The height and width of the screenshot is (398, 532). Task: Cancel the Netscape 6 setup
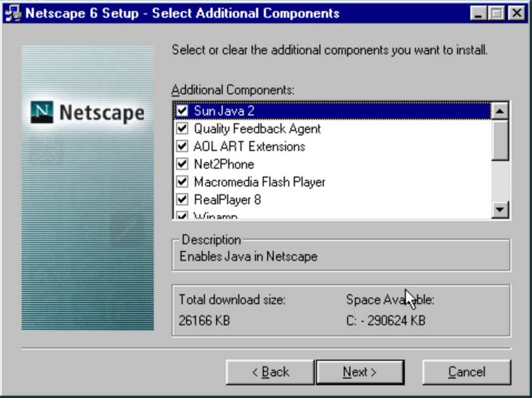[466, 372]
